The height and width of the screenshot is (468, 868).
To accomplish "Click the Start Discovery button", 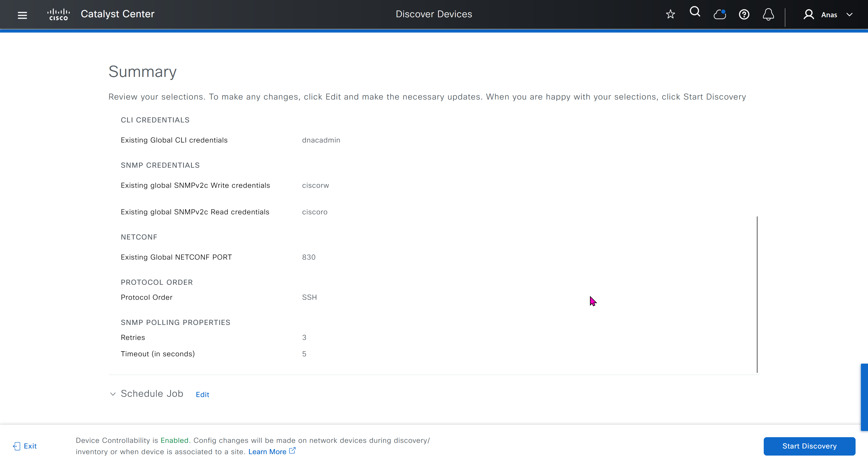I will click(x=809, y=446).
